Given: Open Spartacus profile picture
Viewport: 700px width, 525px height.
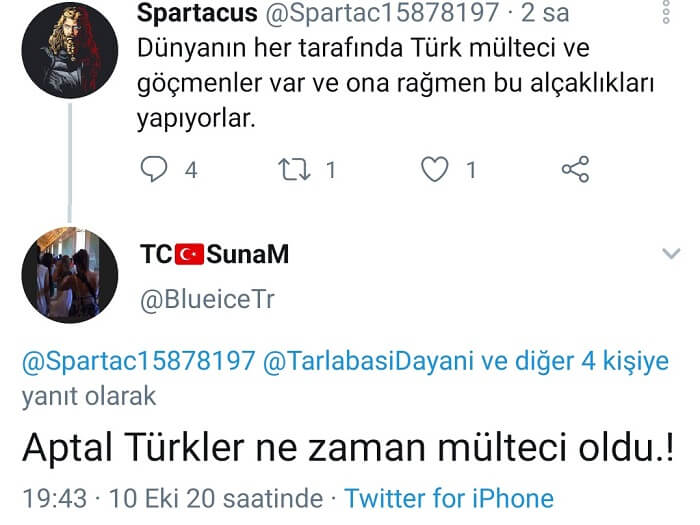Looking at the screenshot, I should 69,48.
